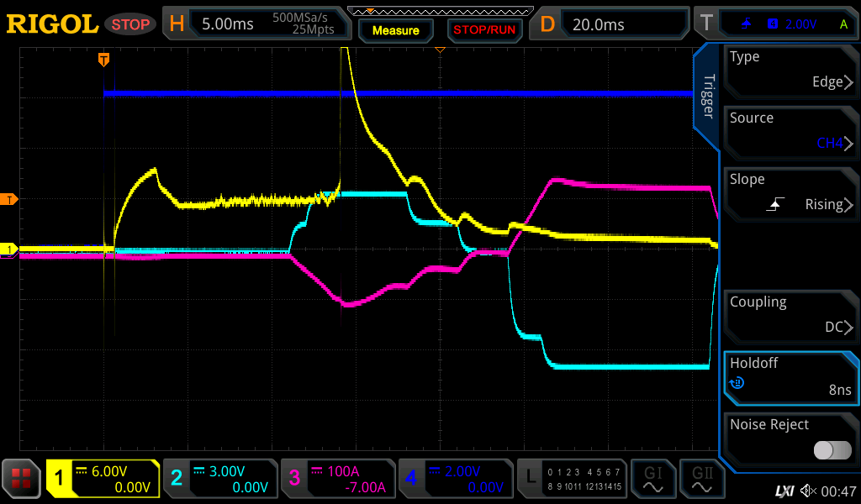This screenshot has width=861, height=504.
Task: Open the red grid function menu icon
Action: (21, 480)
